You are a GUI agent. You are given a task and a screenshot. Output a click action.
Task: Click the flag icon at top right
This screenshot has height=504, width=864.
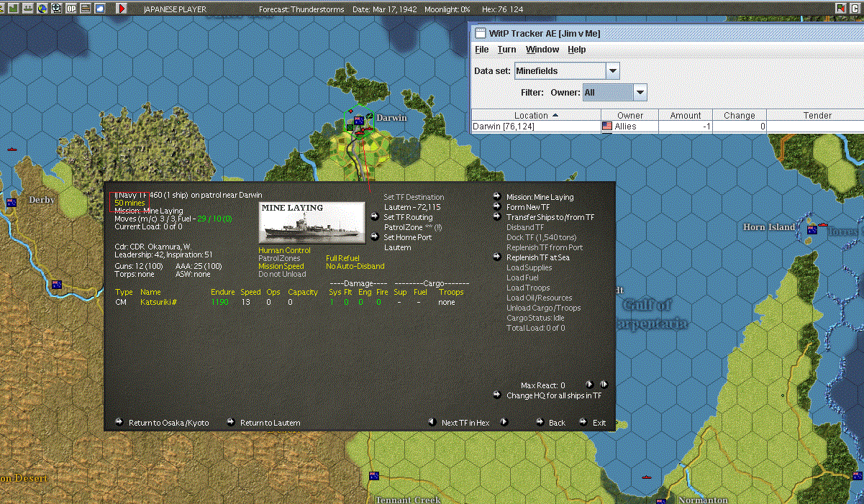tap(842, 8)
